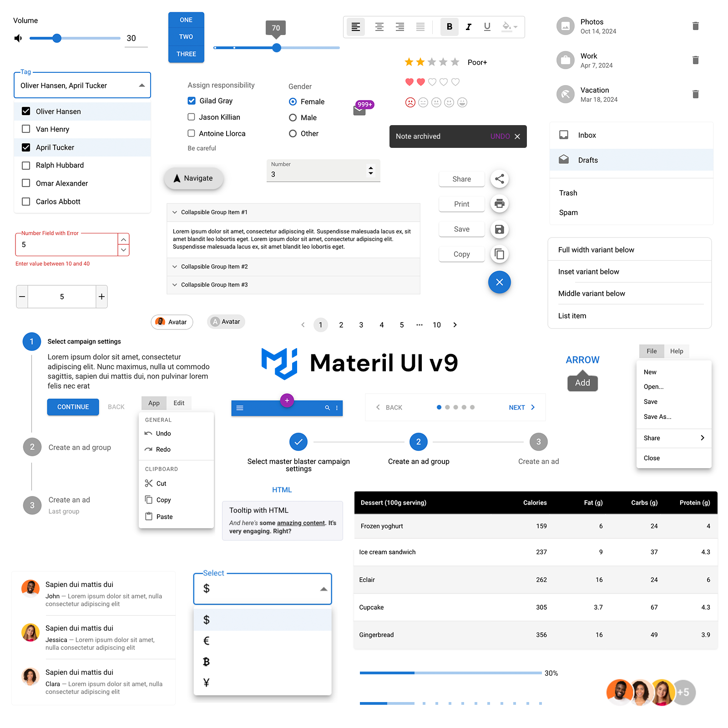728x728 pixels.
Task: Open the fill color dropdown arrow
Action: tap(516, 27)
